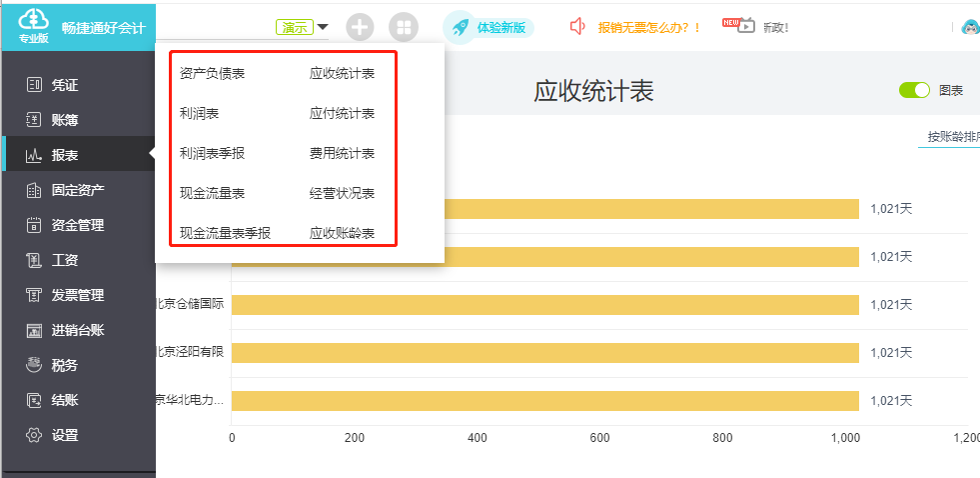
Task: Click the gray plus circle icon
Action: coord(360,28)
